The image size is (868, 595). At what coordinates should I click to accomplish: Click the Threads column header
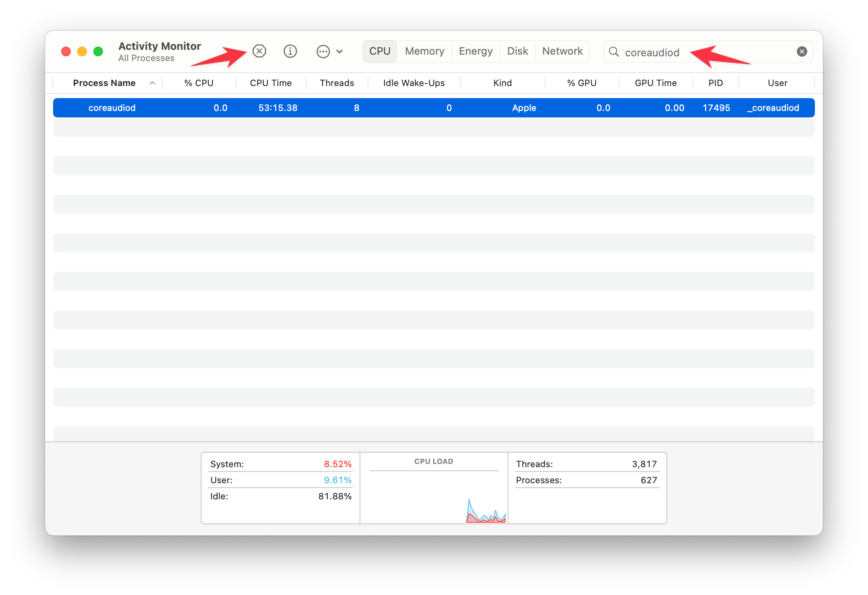[x=337, y=83]
